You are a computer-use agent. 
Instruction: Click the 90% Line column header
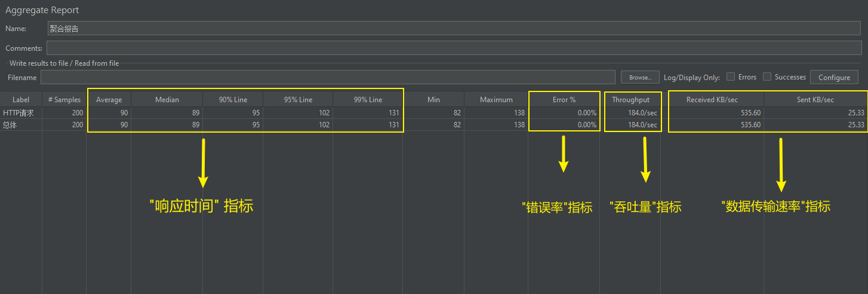click(x=233, y=100)
